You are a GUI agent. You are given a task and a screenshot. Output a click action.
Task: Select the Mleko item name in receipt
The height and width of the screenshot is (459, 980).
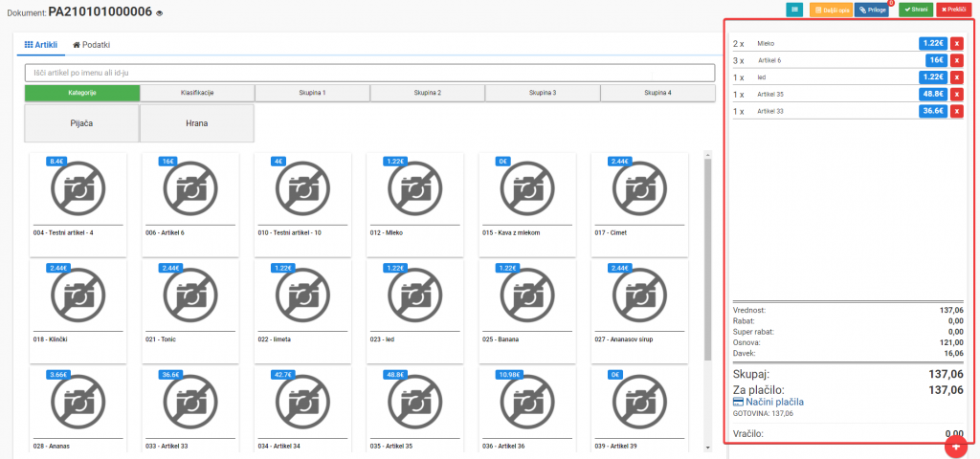[x=766, y=44]
